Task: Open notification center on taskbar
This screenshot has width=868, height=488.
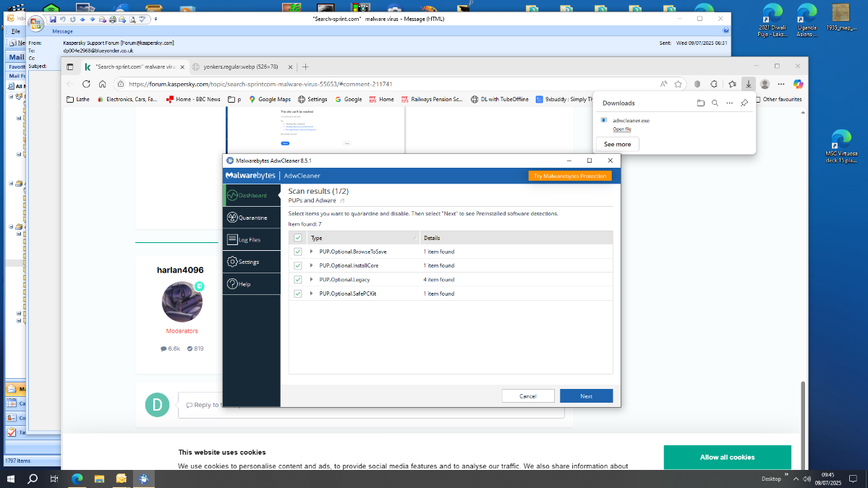Action: point(851,479)
